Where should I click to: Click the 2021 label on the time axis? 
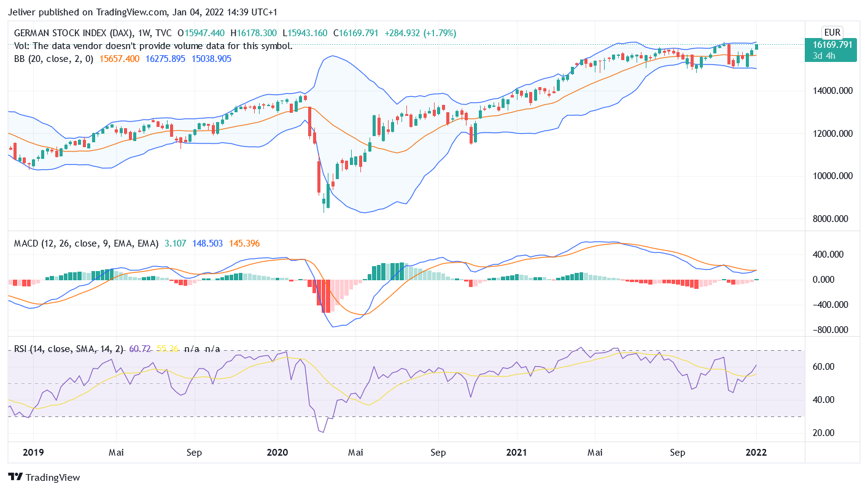point(516,453)
